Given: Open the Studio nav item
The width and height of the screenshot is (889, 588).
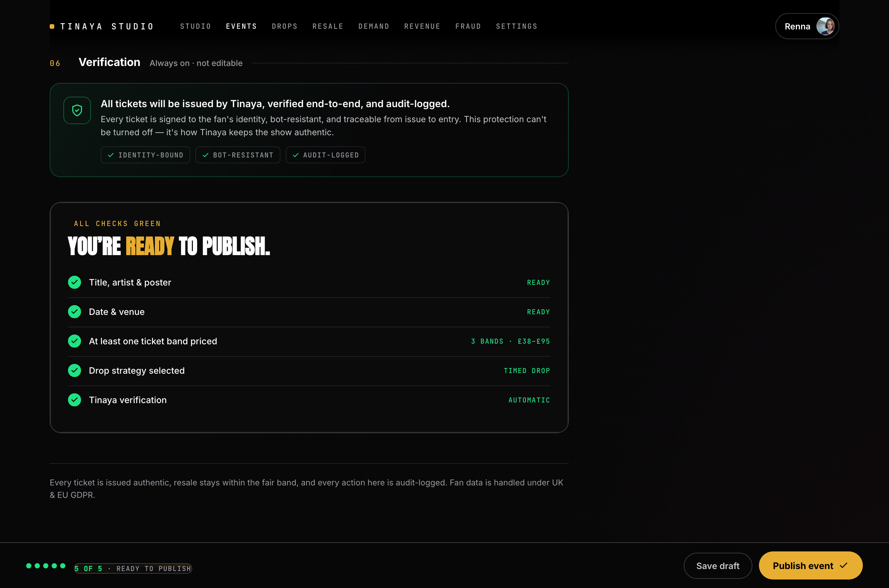Looking at the screenshot, I should pyautogui.click(x=195, y=26).
